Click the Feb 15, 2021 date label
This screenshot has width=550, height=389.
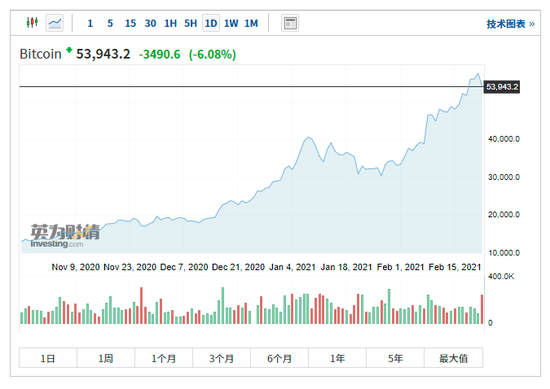(x=455, y=267)
